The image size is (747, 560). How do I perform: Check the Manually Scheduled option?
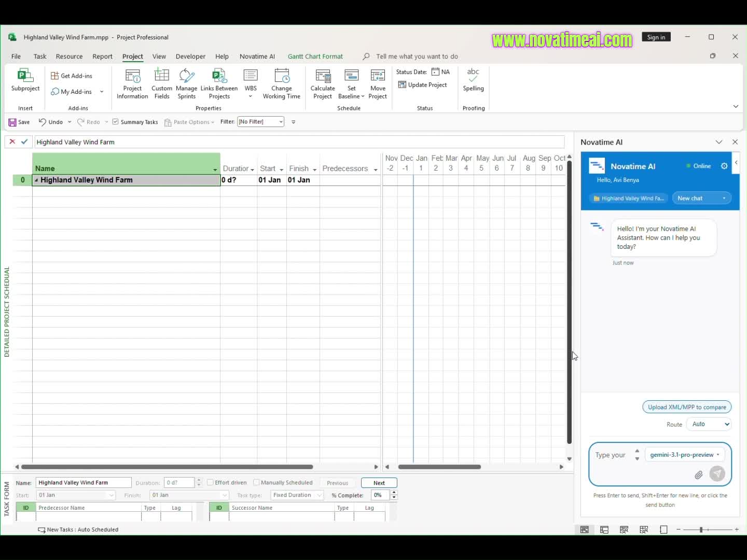coord(256,483)
